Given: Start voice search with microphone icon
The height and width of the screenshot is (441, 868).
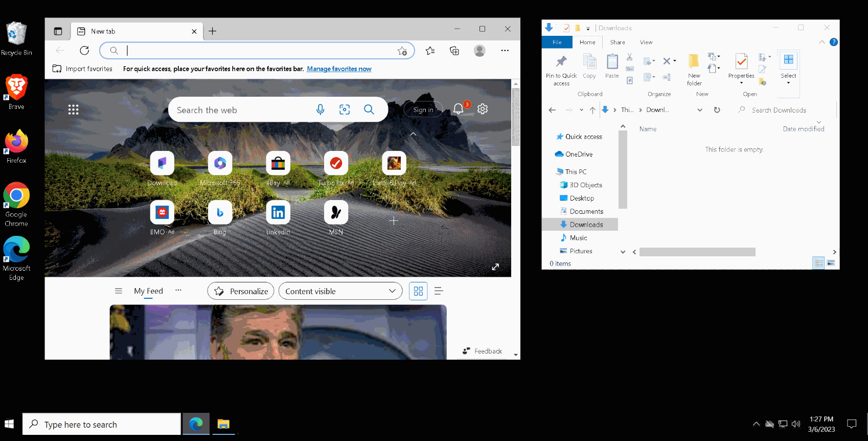Looking at the screenshot, I should pos(321,109).
